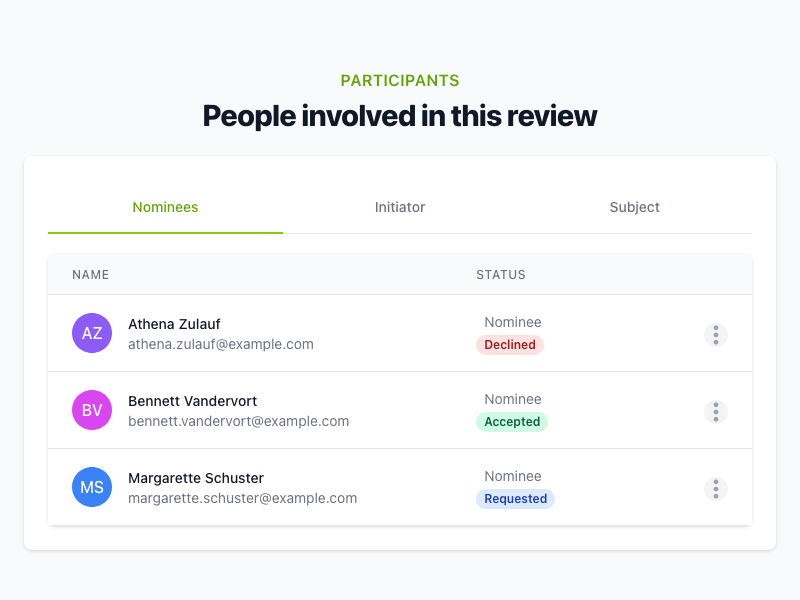Click the magenta BV avatar

point(92,410)
